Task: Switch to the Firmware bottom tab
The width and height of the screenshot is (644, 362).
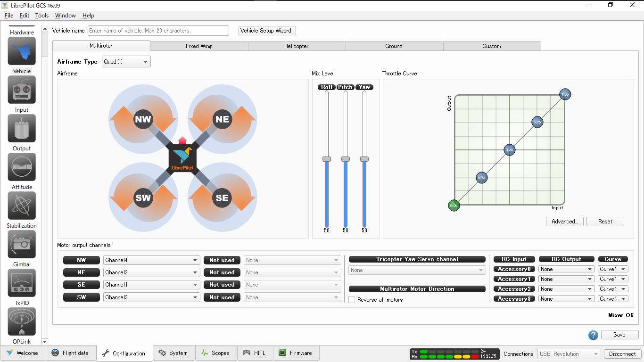Action: click(x=296, y=353)
